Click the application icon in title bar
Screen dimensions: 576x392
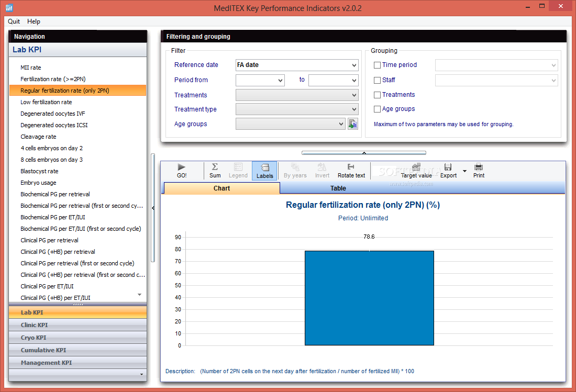[x=9, y=7]
